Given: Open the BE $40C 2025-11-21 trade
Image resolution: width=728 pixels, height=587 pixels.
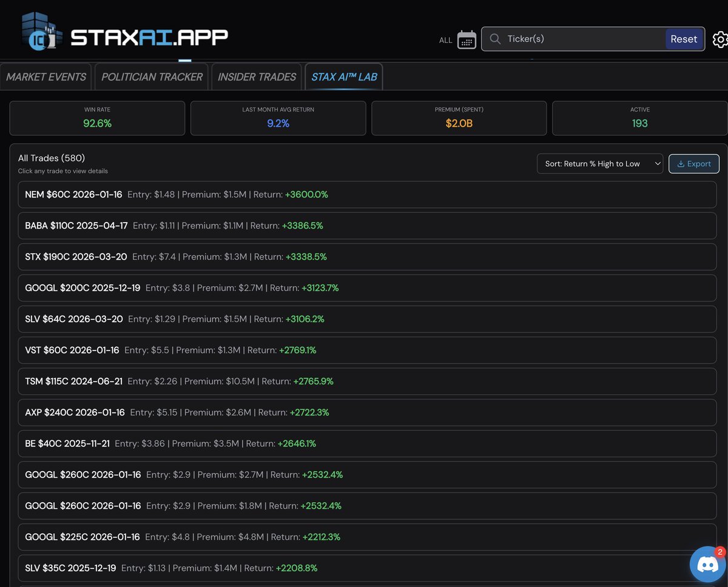Looking at the screenshot, I should coord(367,444).
